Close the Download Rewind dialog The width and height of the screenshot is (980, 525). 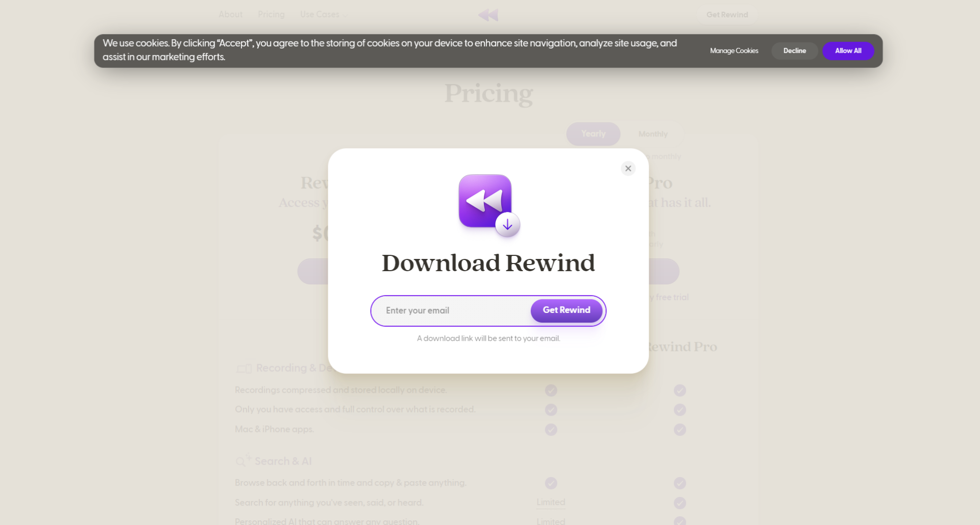tap(628, 169)
